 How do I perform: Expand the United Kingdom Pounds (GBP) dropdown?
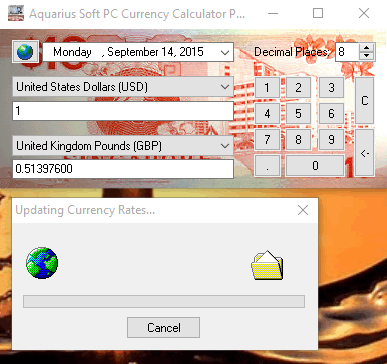click(225, 146)
